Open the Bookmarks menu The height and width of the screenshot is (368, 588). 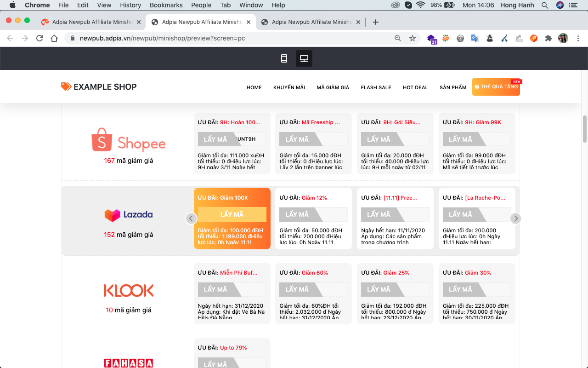point(166,5)
